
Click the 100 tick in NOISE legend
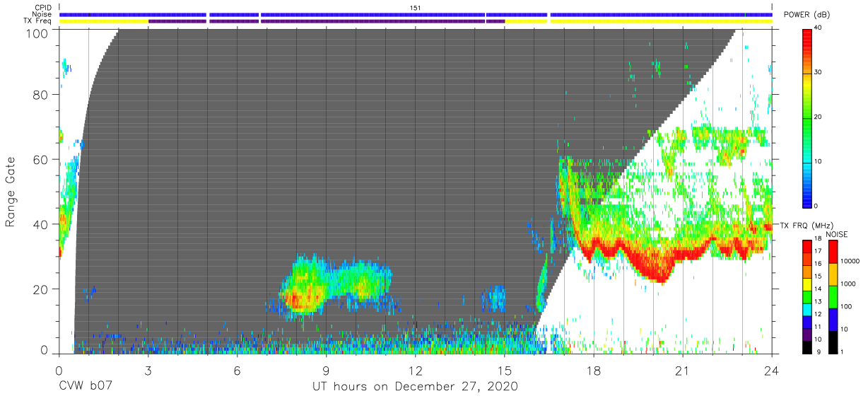[x=845, y=307]
